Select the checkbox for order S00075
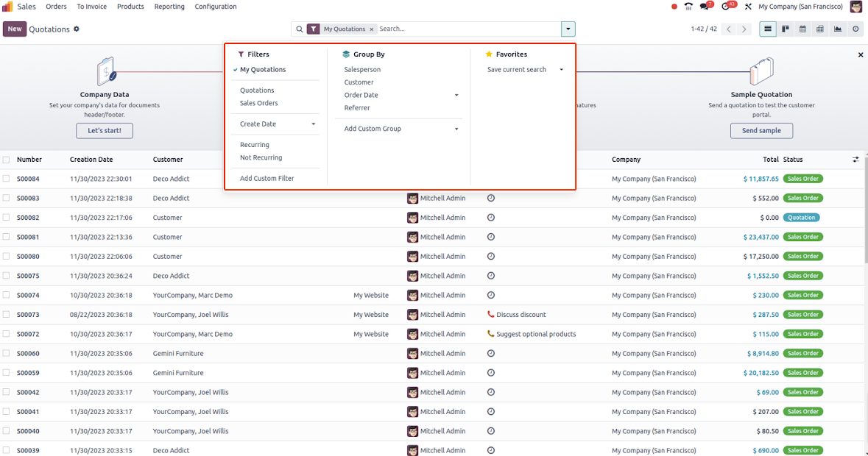The image size is (868, 456). pos(7,276)
